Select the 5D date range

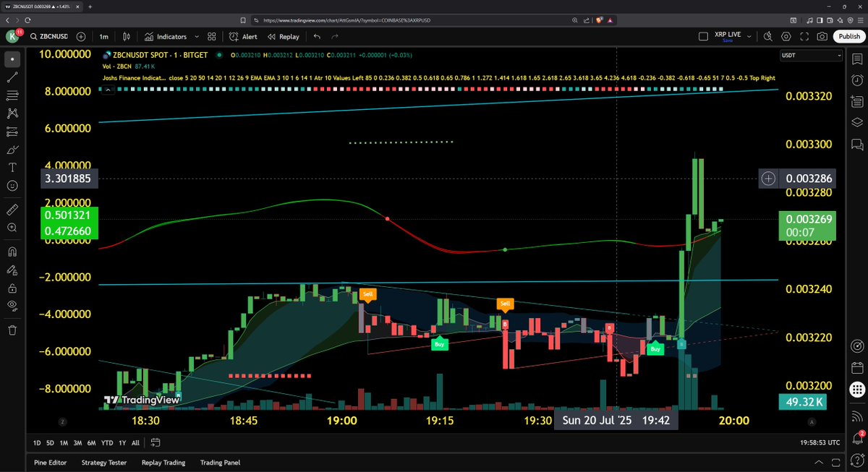50,442
